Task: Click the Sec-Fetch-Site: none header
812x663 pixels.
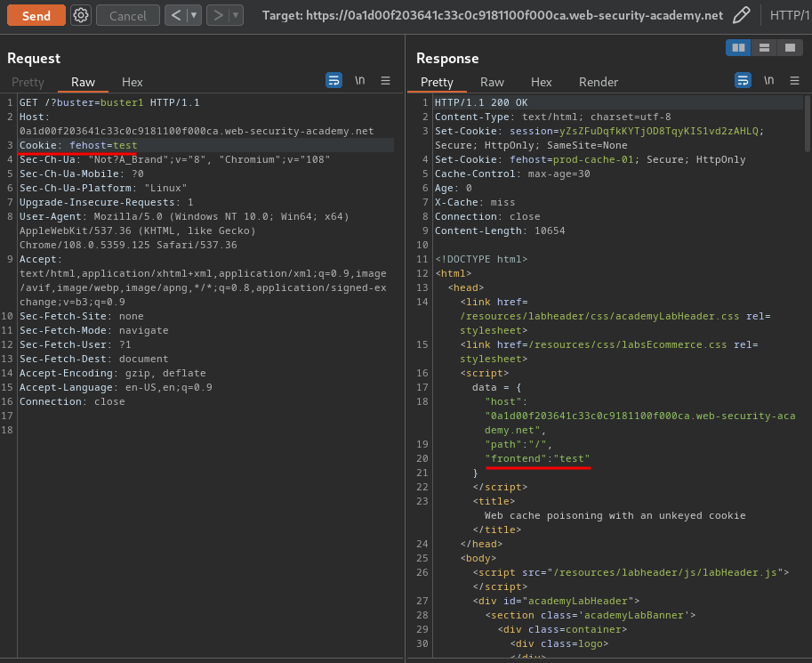Action: pos(81,316)
